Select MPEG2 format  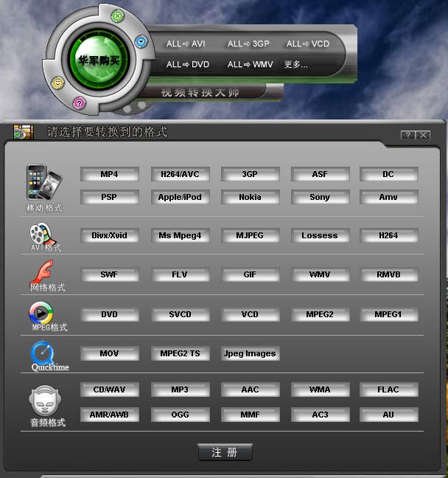coord(320,314)
